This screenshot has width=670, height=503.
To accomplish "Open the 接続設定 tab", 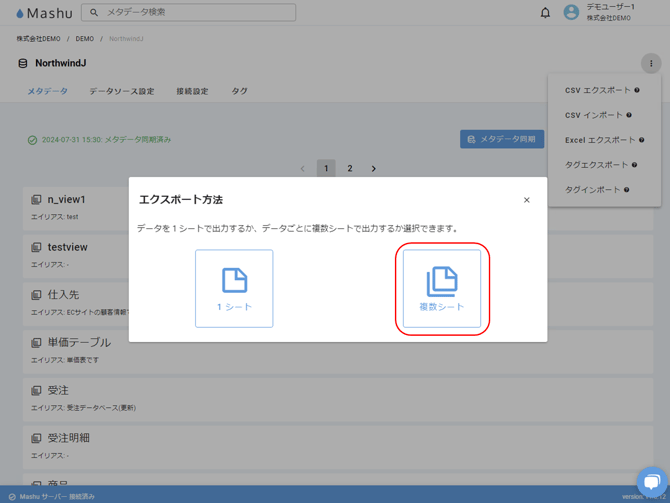I will [x=192, y=91].
